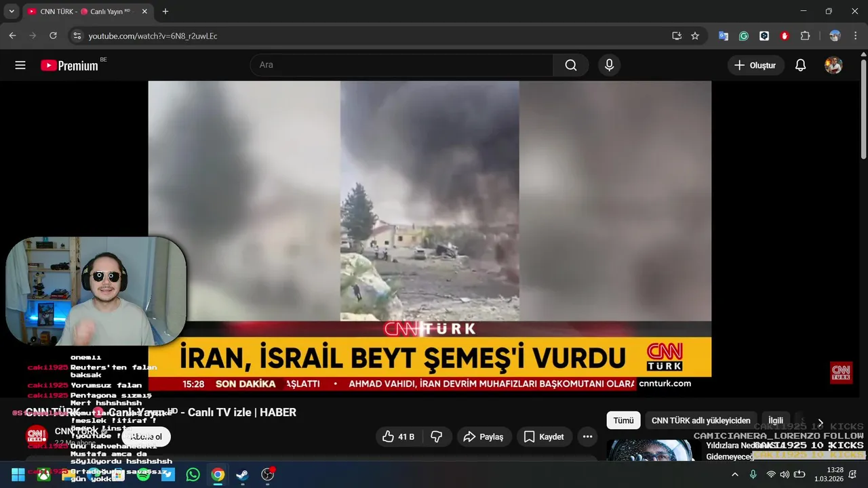Open CNN TÜRK channel avatar

tap(37, 436)
